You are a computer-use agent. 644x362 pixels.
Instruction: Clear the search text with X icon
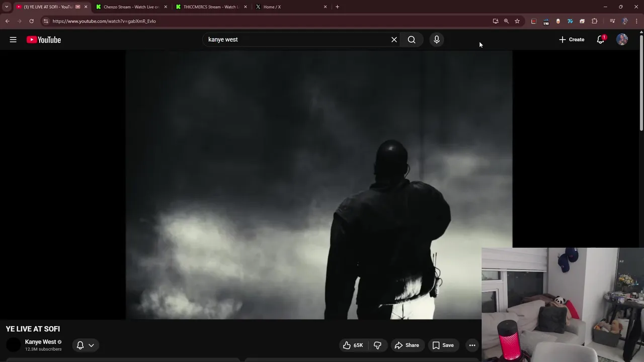tap(394, 40)
